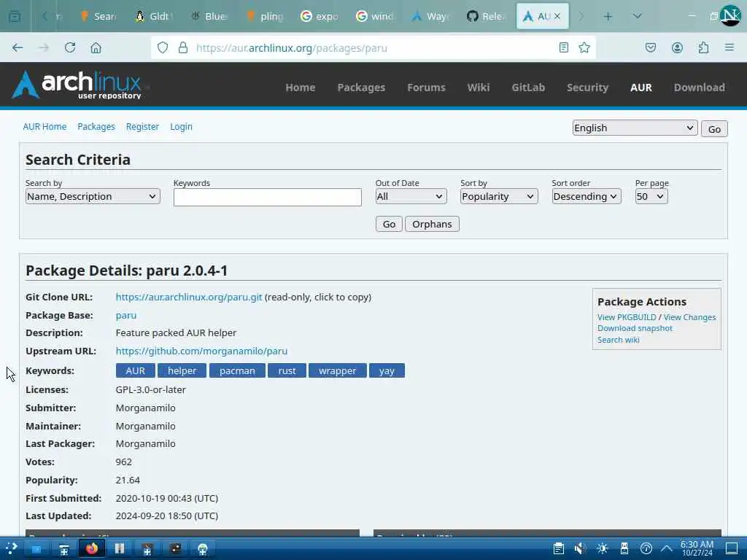Open the Firefox account menu

click(677, 47)
